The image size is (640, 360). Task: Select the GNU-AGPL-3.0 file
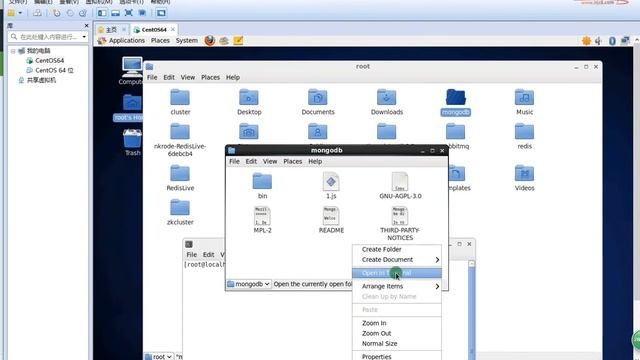[400, 186]
